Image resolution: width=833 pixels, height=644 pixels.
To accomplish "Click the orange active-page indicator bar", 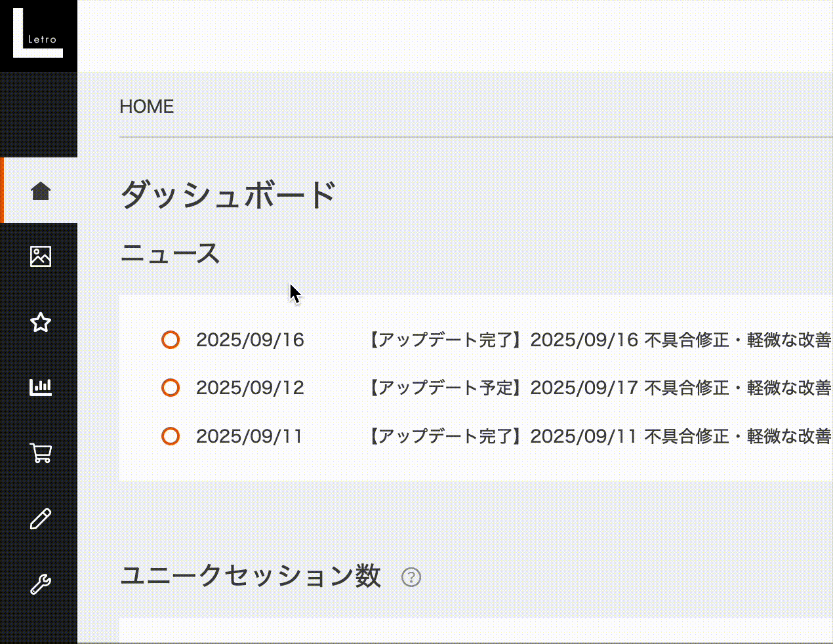I will coord(3,190).
